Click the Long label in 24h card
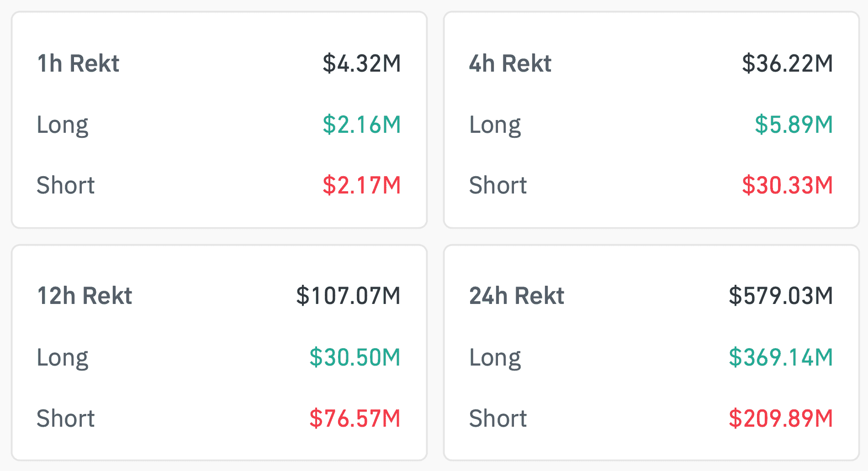This screenshot has height=471, width=868. (495, 358)
